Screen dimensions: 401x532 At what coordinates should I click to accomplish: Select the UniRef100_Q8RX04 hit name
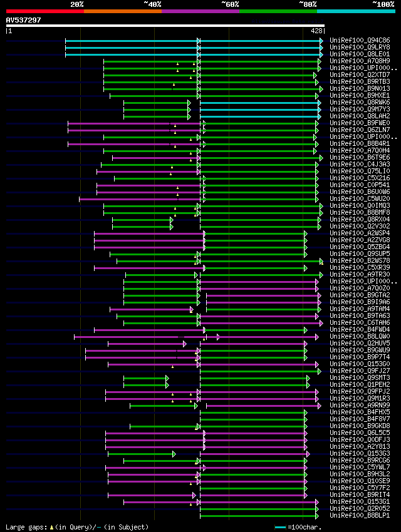click(x=360, y=220)
